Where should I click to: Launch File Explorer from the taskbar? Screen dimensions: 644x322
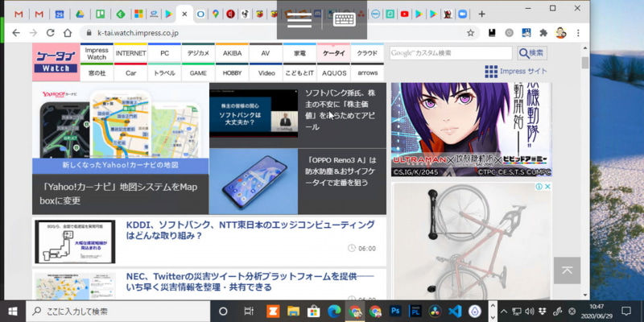[x=293, y=312]
